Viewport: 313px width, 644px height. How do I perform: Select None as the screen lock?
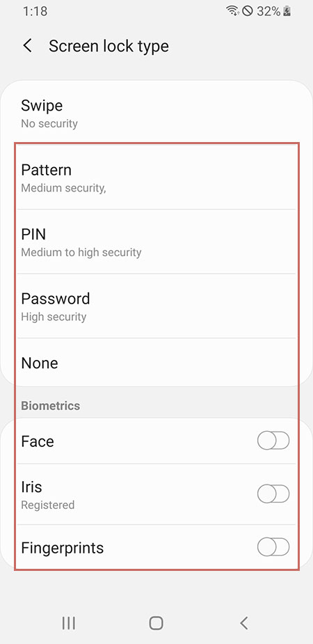[x=156, y=363]
